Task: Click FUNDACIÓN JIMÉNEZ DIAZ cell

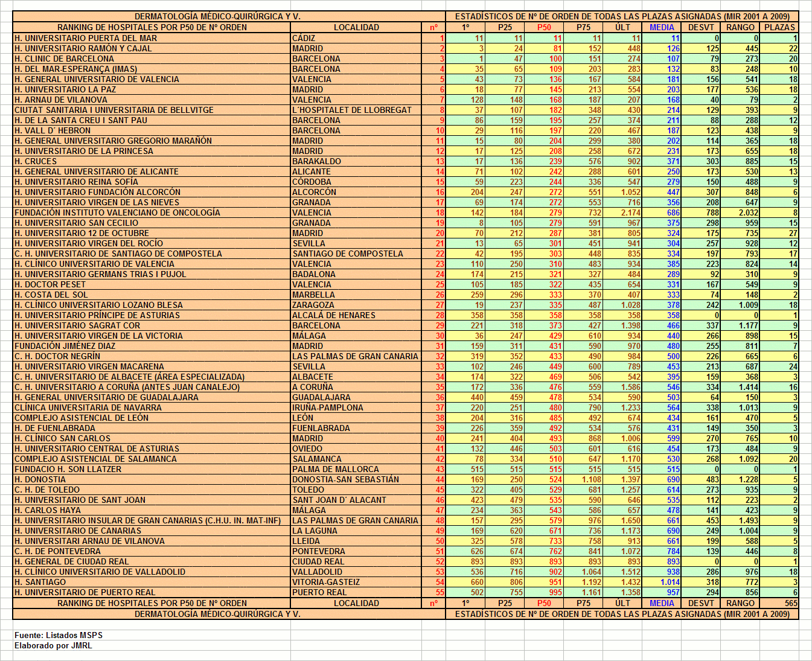Action: point(152,346)
